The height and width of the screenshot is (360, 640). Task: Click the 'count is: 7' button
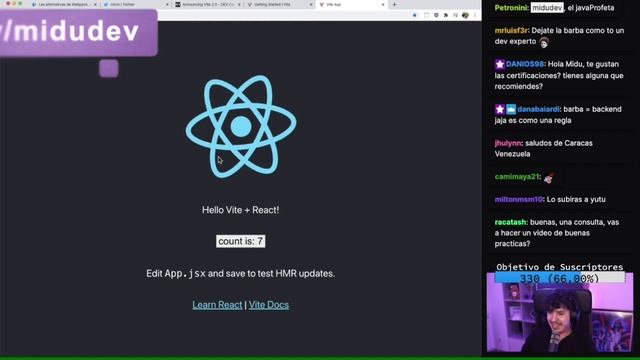point(240,241)
